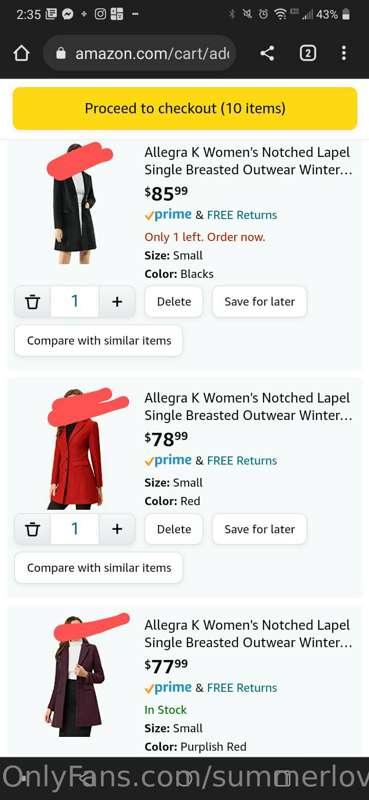Open the Purplish Red coat title link
Screen dimensions: 369x800
coord(248,634)
